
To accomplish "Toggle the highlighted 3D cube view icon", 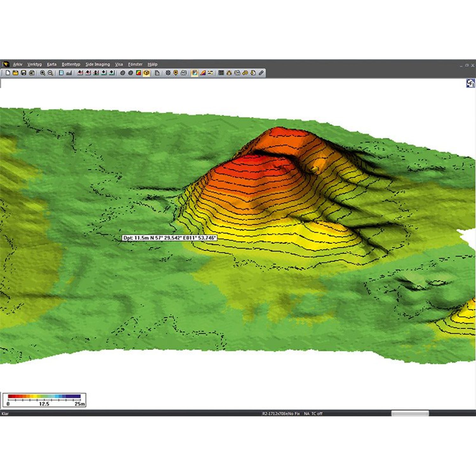I will (x=146, y=73).
